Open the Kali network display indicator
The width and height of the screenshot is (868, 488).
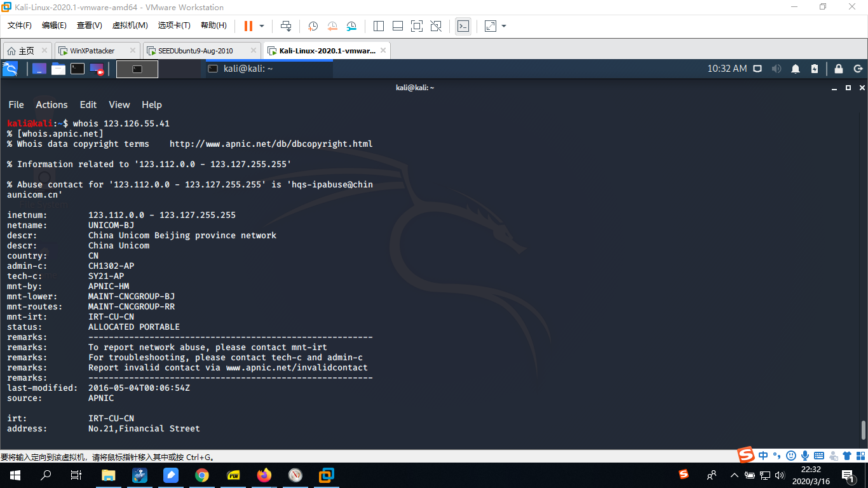[x=757, y=69]
